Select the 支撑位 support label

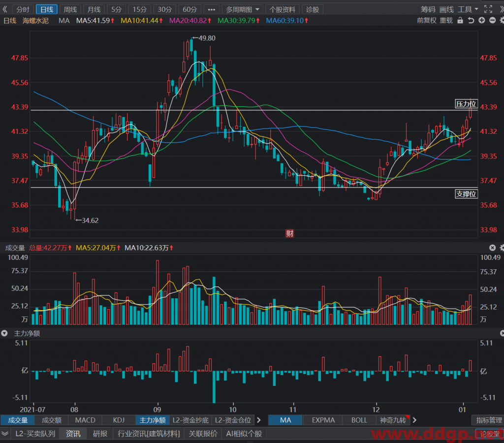pyautogui.click(x=466, y=194)
